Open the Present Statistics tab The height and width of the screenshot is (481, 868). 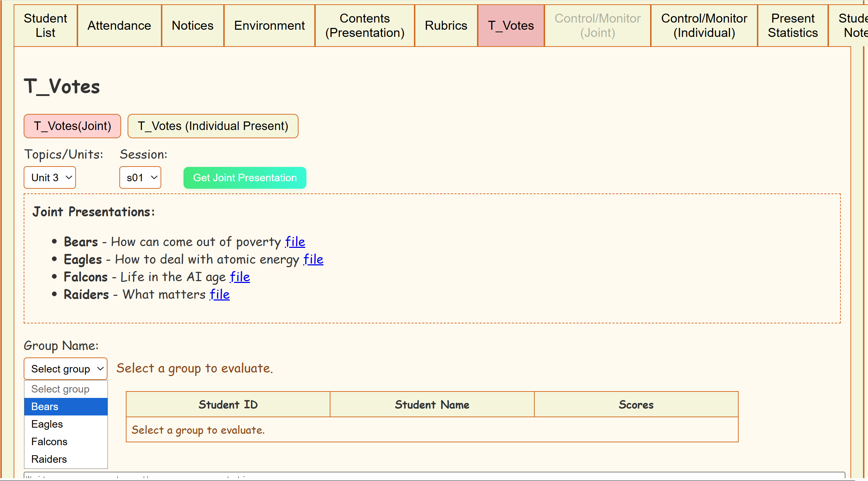click(x=792, y=25)
